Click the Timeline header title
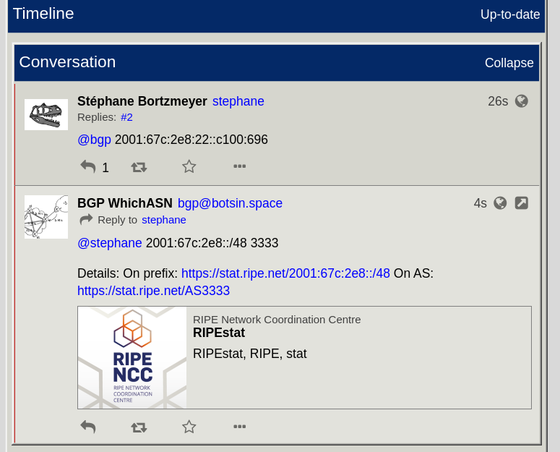Image resolution: width=560 pixels, height=452 pixels. 44,14
